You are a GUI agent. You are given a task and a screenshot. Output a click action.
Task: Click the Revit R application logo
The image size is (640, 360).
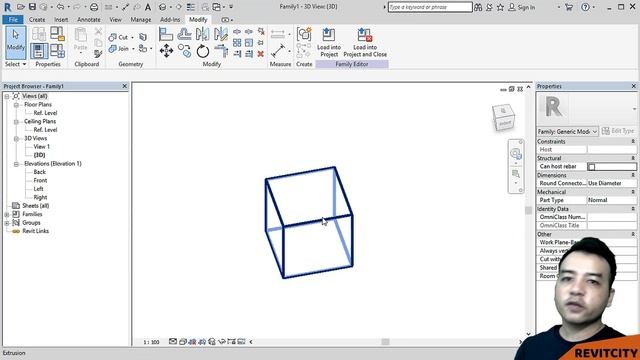click(7, 7)
